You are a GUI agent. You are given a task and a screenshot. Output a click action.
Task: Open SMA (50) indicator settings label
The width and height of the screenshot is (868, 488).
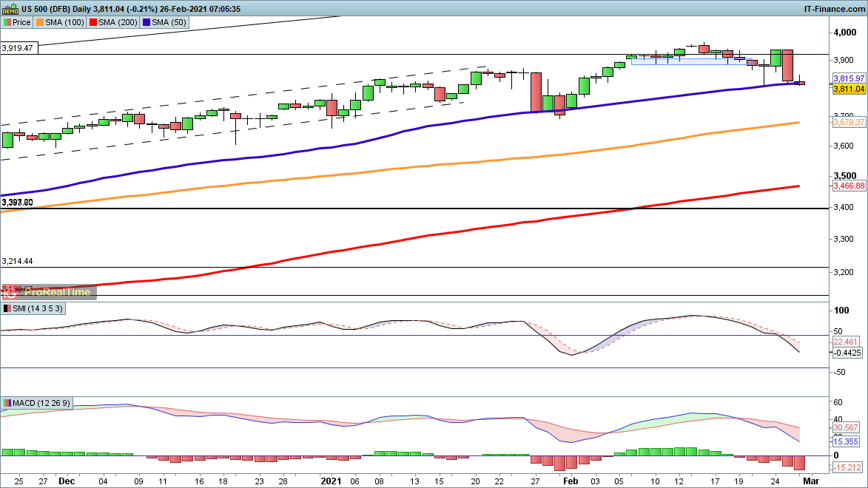click(x=169, y=23)
